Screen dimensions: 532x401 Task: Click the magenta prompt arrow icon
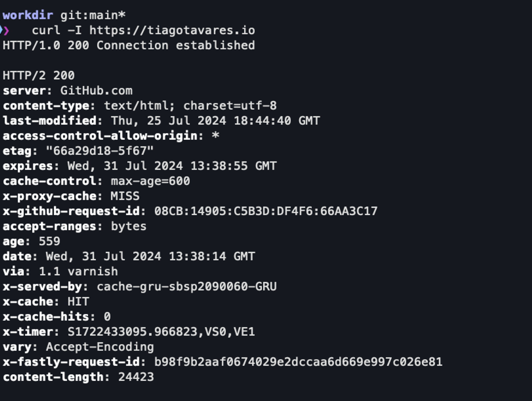[x=6, y=31]
